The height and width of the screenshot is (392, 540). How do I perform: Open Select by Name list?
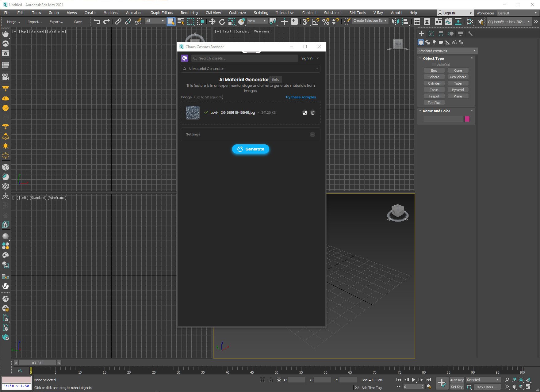click(181, 21)
